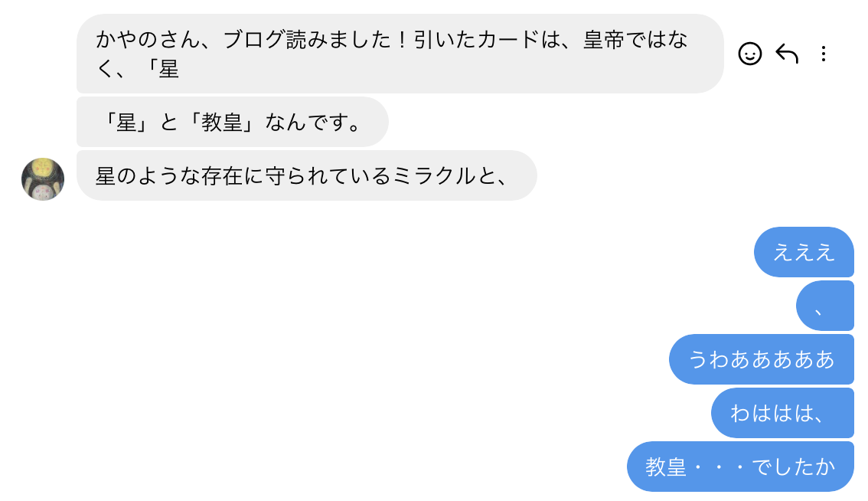Click the 「星」と「教皇」なんです message bubble
This screenshot has width=868, height=501.
point(232,122)
